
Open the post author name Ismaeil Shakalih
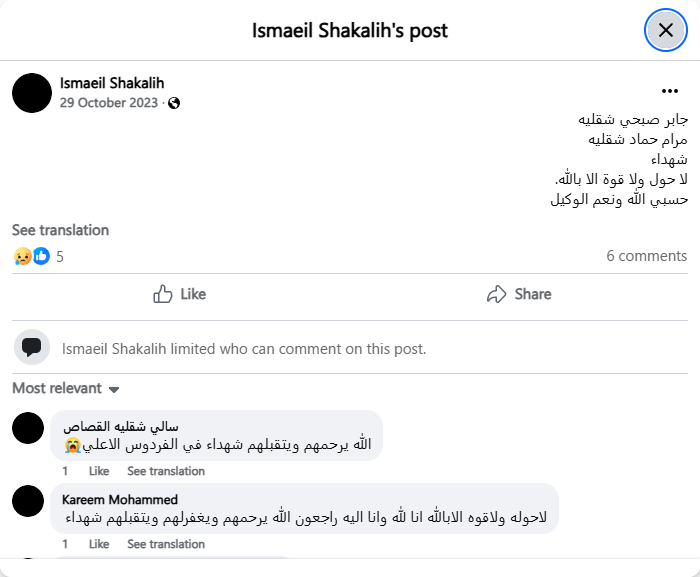coord(111,83)
